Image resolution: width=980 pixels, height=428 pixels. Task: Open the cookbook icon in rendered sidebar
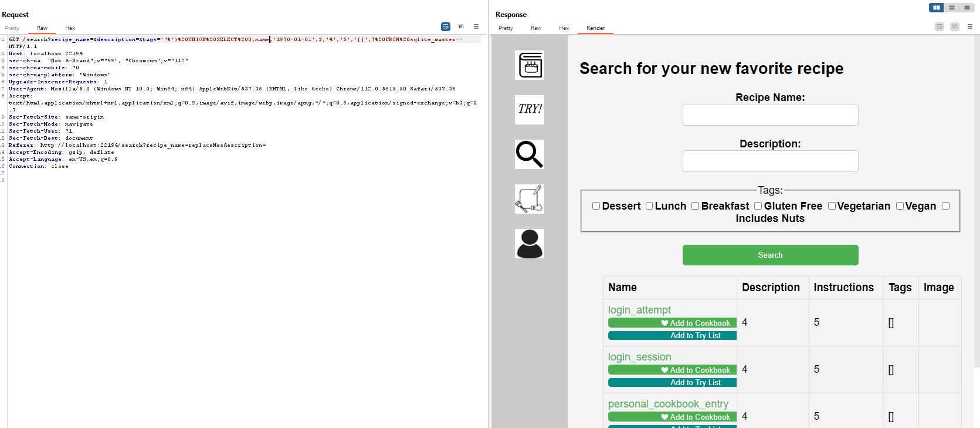point(530,65)
